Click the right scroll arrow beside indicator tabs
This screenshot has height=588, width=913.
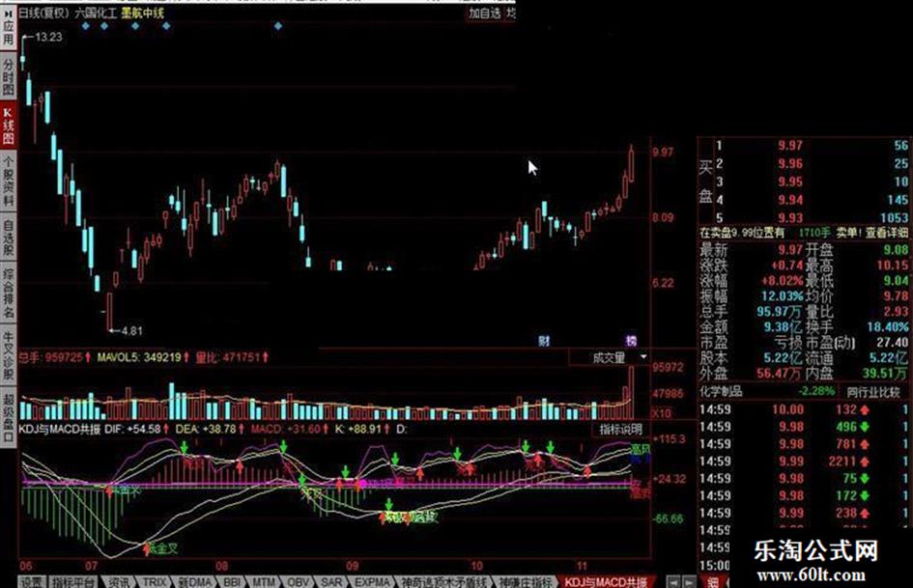688,581
